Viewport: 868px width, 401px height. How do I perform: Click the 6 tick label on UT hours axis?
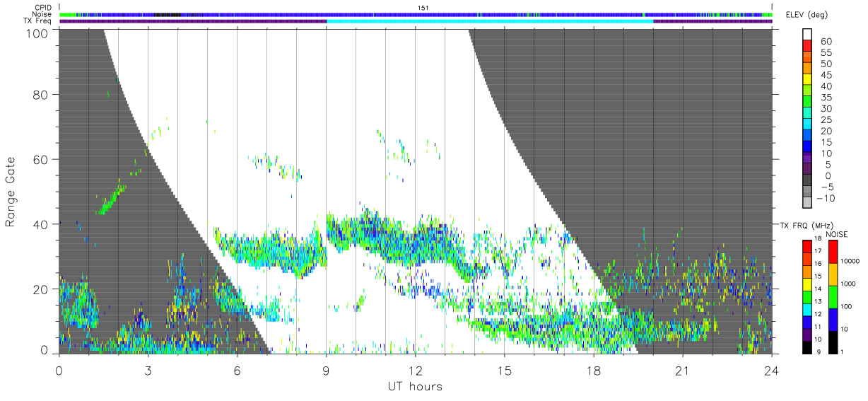(x=237, y=371)
